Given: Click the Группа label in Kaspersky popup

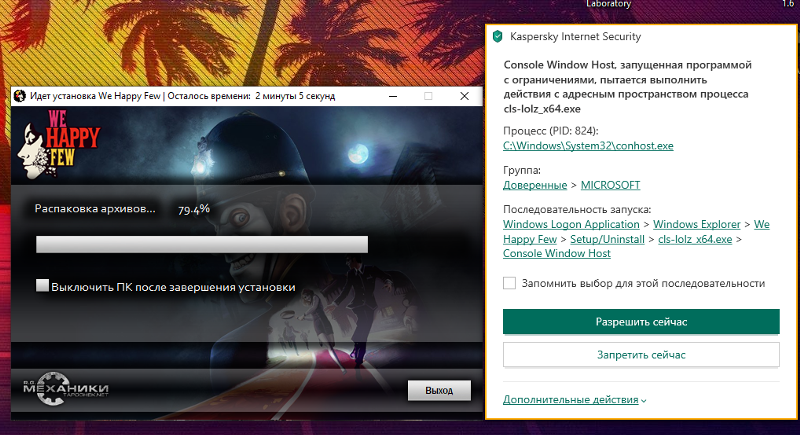Looking at the screenshot, I should coord(522,170).
